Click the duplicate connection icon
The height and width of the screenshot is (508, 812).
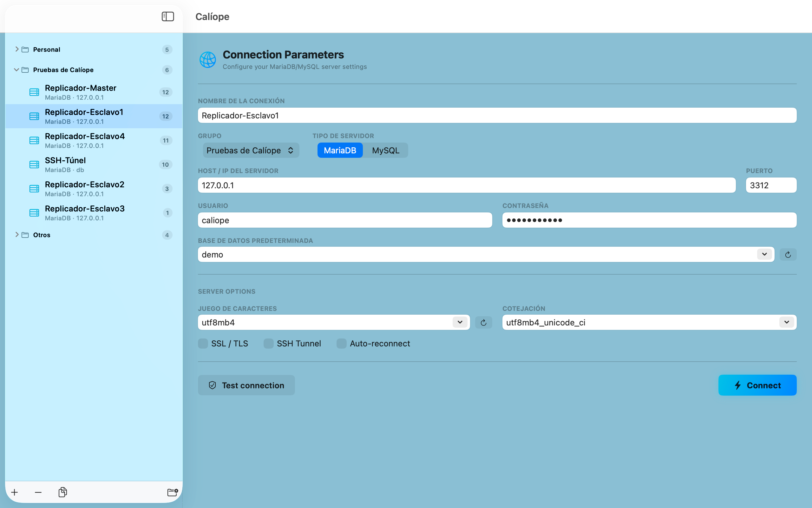[x=62, y=492]
